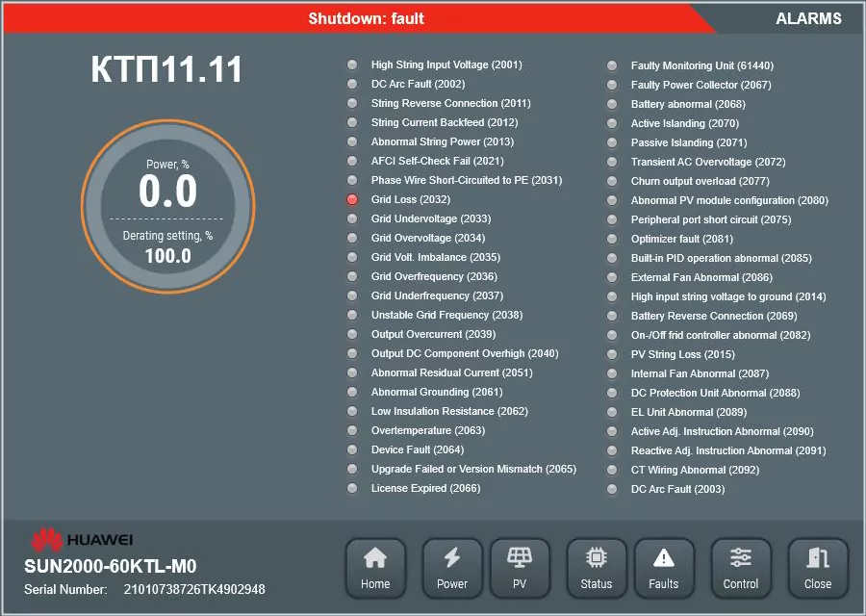
Task: Click the DC Arc Fault (2002) indicator
Action: (x=352, y=84)
